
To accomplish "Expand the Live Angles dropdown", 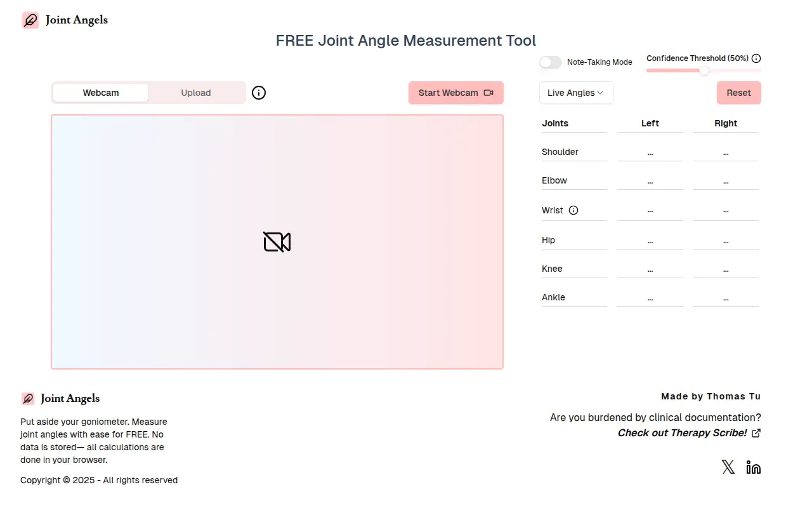I will pos(576,93).
